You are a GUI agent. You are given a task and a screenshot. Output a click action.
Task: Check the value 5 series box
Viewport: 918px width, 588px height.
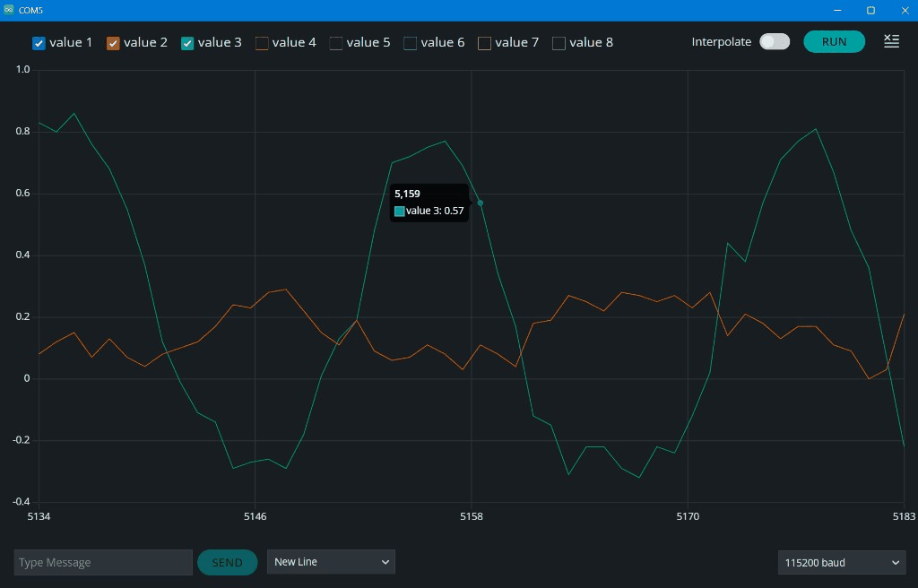336,43
